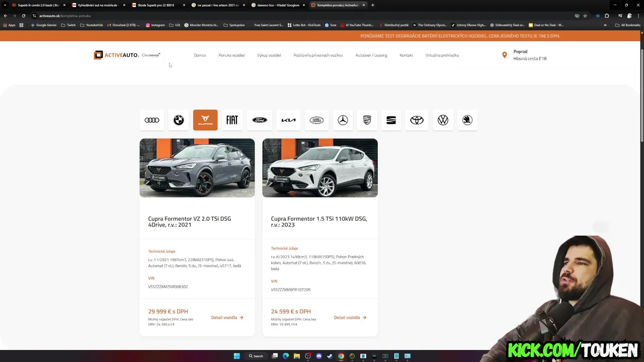
Task: Open the Domov menu item
Action: click(200, 55)
